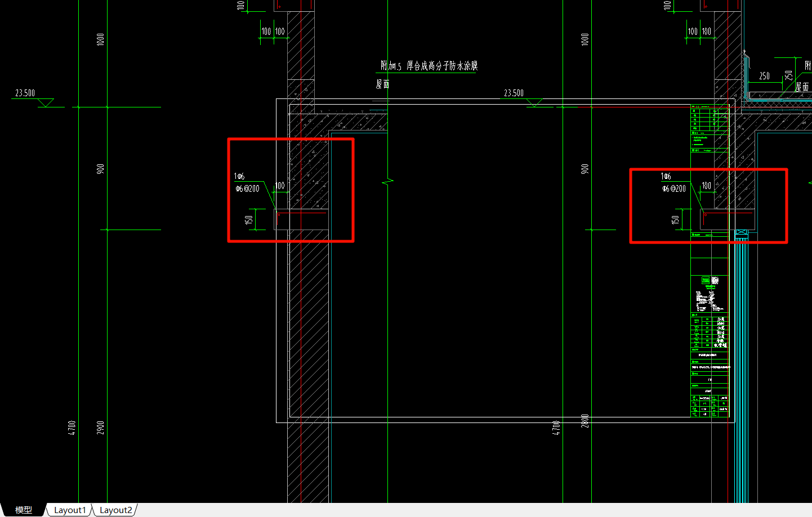Select the 2800 dimension text
This screenshot has width=812, height=517.
tap(585, 421)
